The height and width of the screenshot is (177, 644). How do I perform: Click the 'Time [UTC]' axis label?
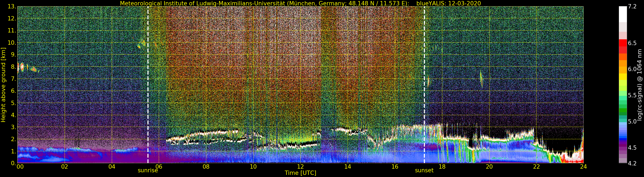(300, 173)
